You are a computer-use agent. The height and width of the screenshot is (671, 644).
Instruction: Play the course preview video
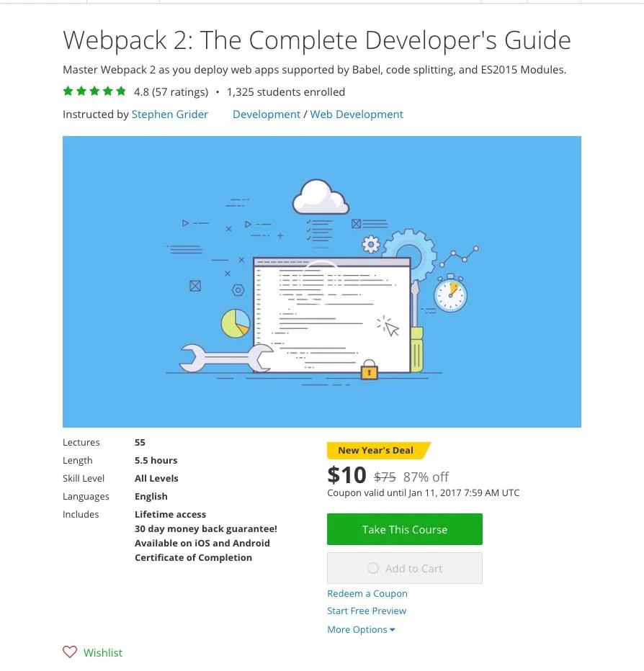tap(321, 282)
